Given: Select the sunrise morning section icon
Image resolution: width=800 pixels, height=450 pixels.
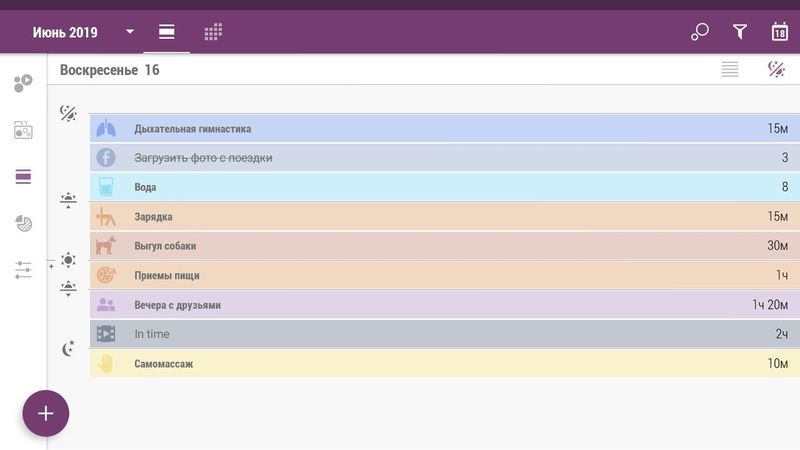Looking at the screenshot, I should click(x=68, y=200).
